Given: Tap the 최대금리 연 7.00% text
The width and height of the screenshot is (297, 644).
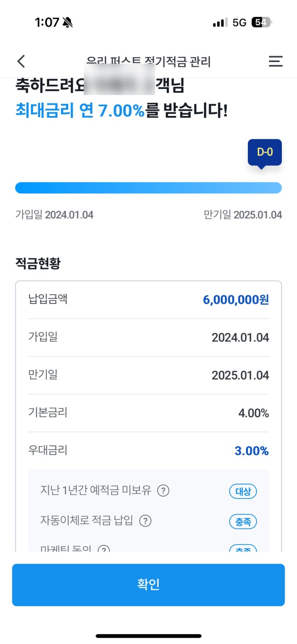Looking at the screenshot, I should pos(80,110).
